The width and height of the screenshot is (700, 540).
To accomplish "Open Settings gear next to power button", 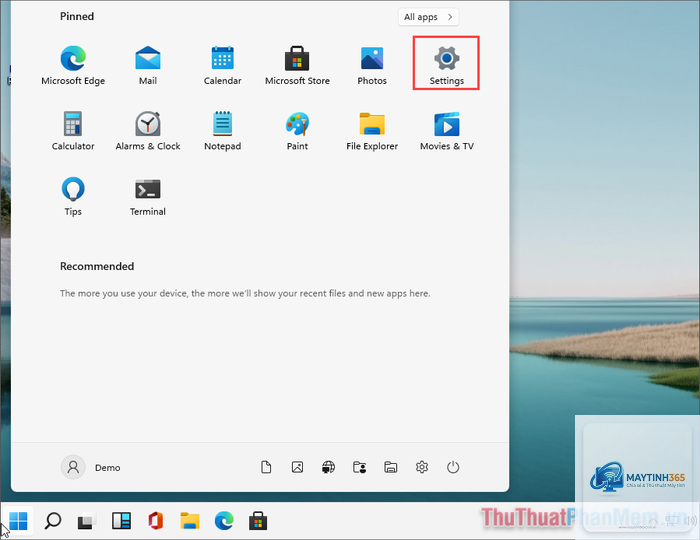I will [x=422, y=467].
